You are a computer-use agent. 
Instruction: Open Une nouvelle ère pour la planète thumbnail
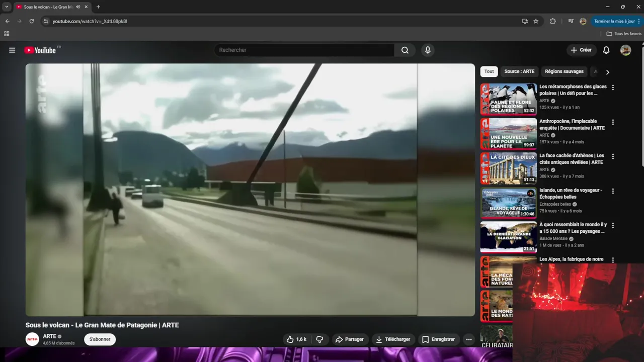509,134
